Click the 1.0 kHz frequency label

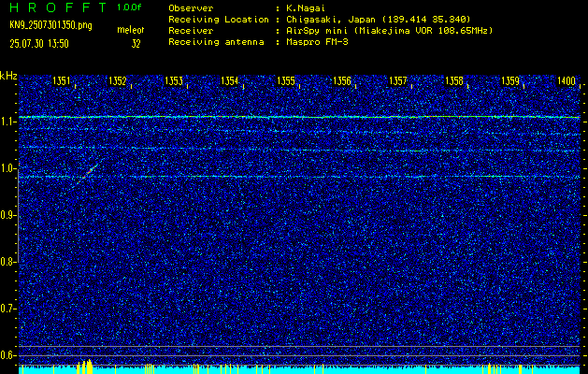point(8,169)
